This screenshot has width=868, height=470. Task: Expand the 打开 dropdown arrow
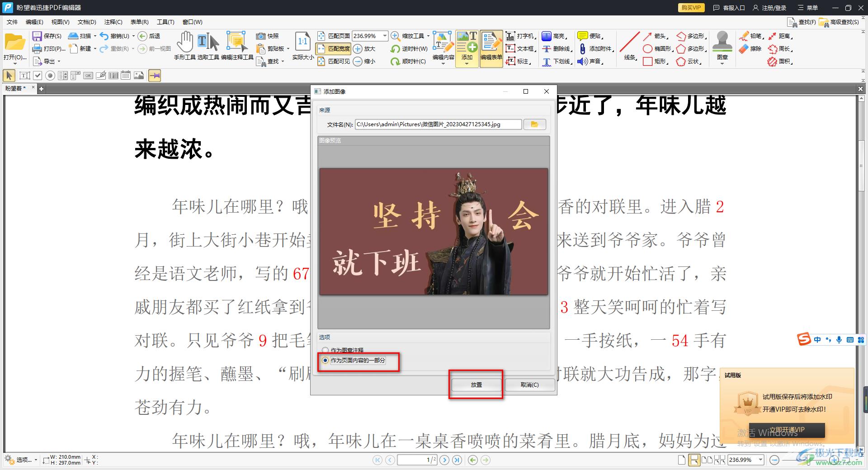tap(15, 63)
